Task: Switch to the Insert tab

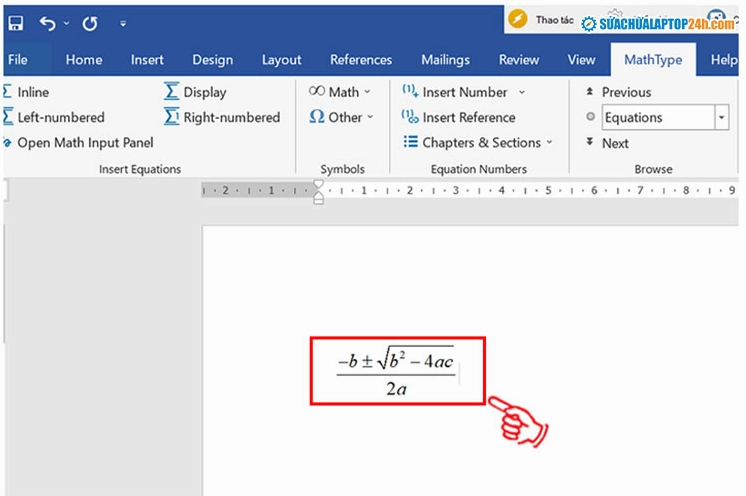Action: pos(147,60)
